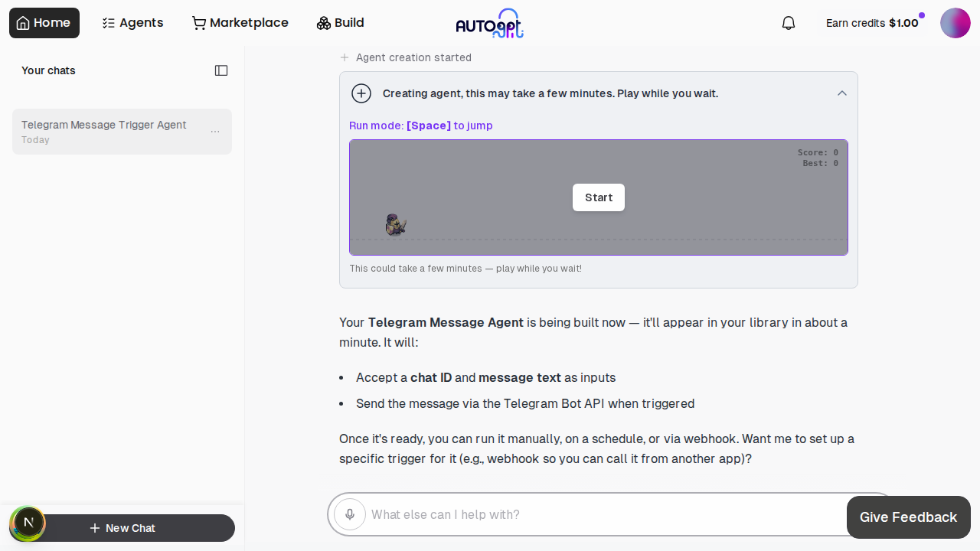Open the Agents section from top navigation
Image resolution: width=980 pixels, height=551 pixels.
[x=132, y=23]
